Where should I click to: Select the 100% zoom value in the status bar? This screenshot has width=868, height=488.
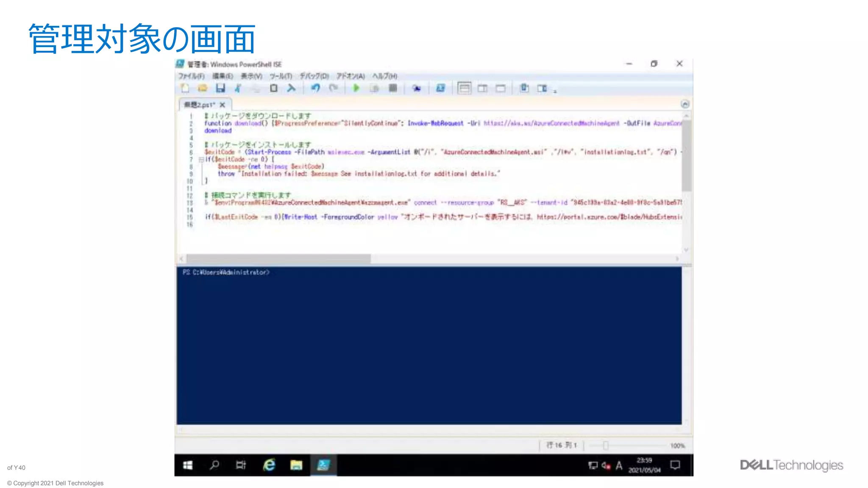pyautogui.click(x=677, y=446)
